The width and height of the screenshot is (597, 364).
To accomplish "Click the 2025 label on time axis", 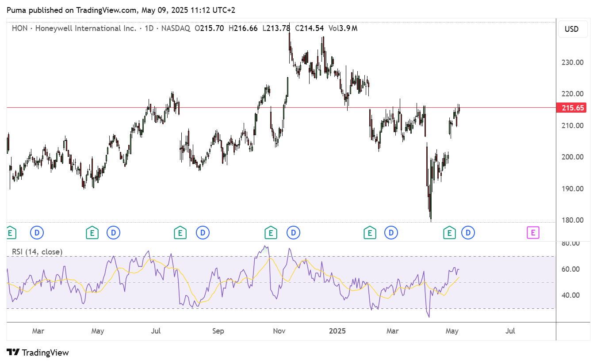I will click(337, 331).
